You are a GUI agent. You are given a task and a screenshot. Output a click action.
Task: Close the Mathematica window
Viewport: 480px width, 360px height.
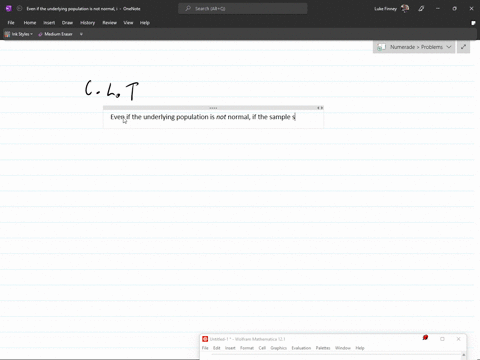[x=458, y=339]
